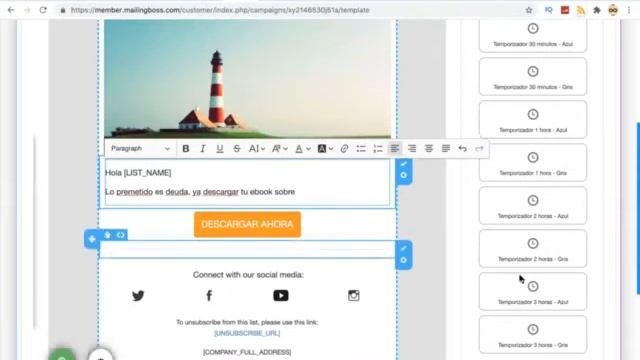640x360 pixels.
Task: Open the Paragraph style dropdown
Action: click(140, 149)
